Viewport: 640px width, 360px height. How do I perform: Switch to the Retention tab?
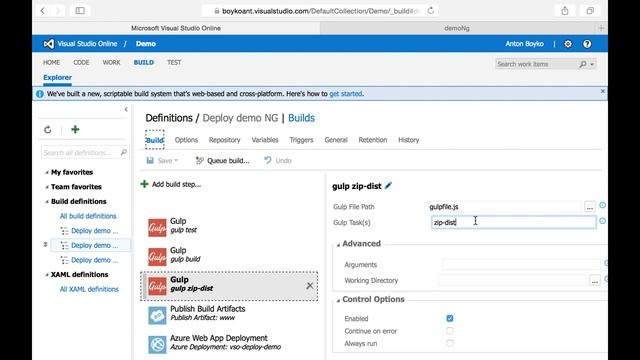pyautogui.click(x=373, y=140)
